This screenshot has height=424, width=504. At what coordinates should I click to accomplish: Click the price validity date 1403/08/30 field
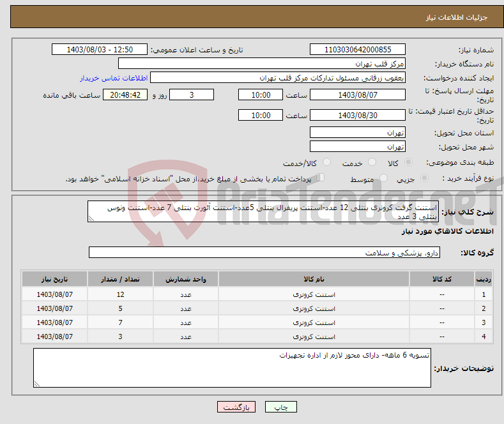(358, 115)
